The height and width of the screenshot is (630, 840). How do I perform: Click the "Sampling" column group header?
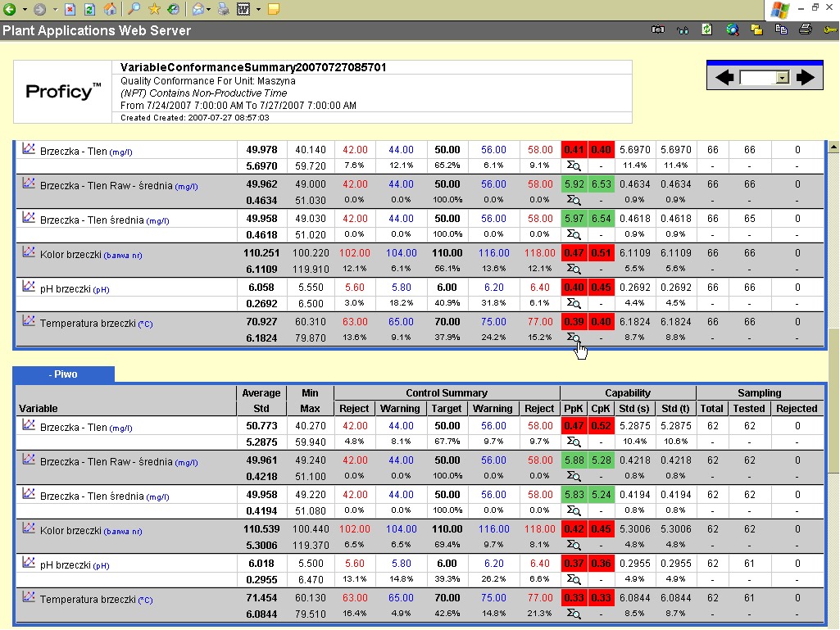[x=759, y=392]
